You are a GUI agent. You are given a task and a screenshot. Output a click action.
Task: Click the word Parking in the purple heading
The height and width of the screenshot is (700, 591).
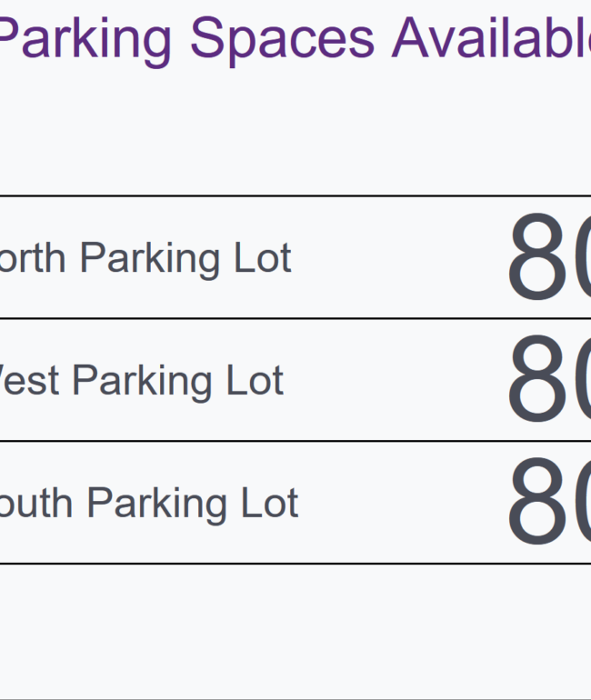tap(85, 40)
